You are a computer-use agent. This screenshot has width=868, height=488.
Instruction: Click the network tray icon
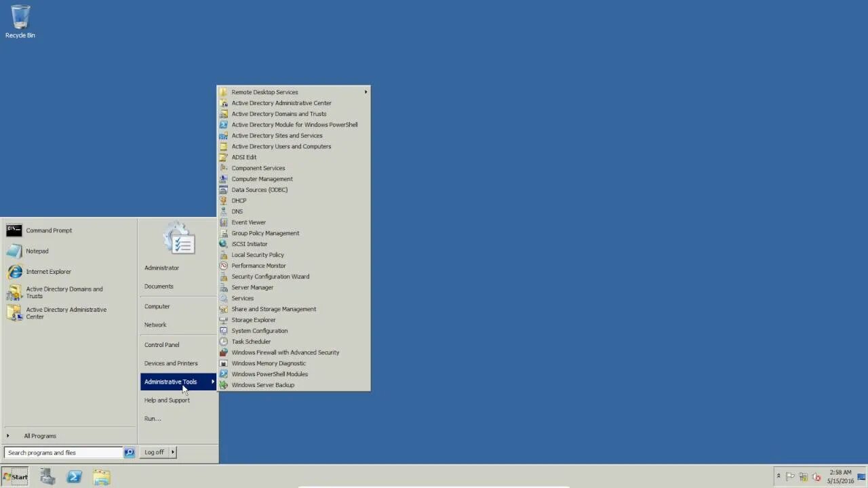(x=803, y=476)
